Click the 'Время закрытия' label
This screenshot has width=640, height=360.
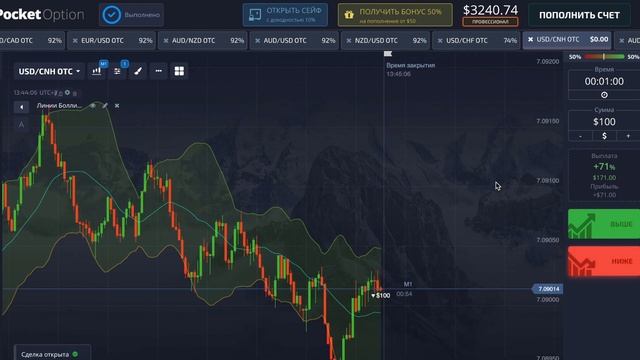[x=411, y=65]
